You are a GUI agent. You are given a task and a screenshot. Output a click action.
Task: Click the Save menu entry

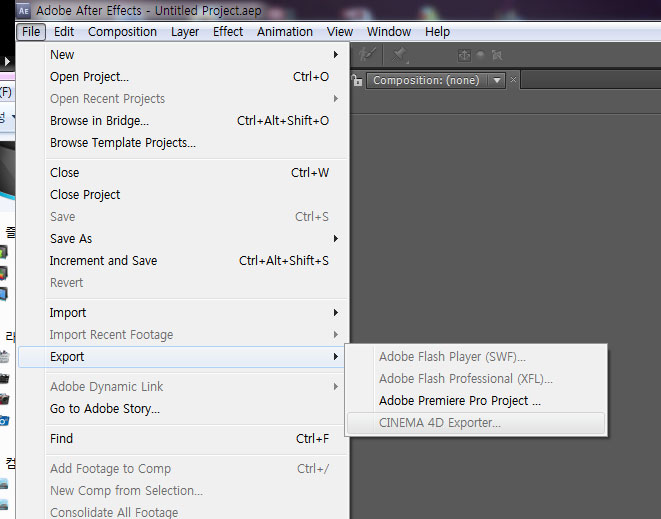pos(183,216)
